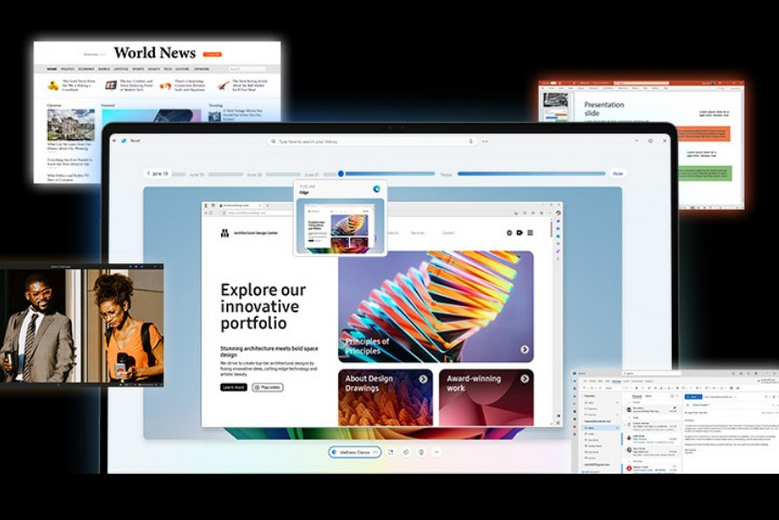This screenshot has height=520, width=779.
Task: Open the Edge snapshot preview thumbnail
Action: (x=340, y=226)
